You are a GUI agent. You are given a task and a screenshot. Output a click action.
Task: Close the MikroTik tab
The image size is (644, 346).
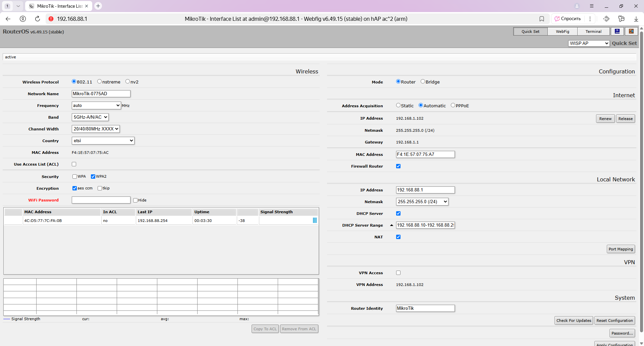pyautogui.click(x=87, y=6)
